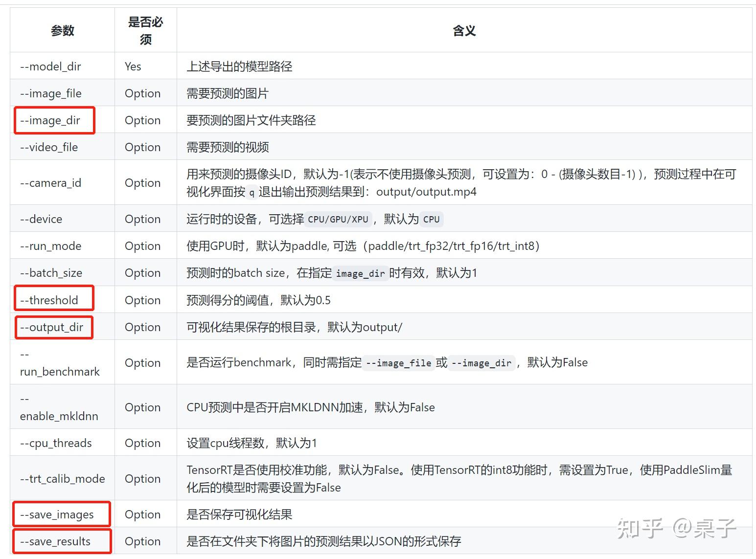This screenshot has height=559, width=756.
Task: Click the 默认为output/ description
Action: pos(365,327)
